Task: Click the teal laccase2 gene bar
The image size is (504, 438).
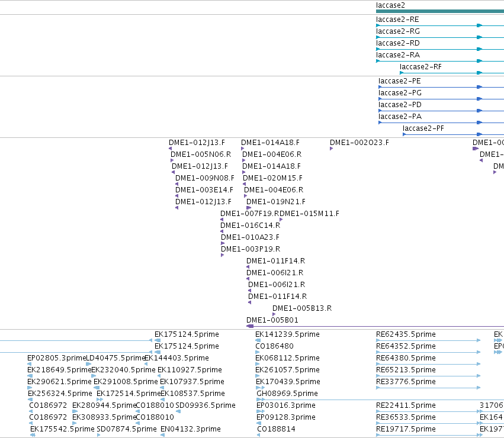Action: pyautogui.click(x=440, y=11)
